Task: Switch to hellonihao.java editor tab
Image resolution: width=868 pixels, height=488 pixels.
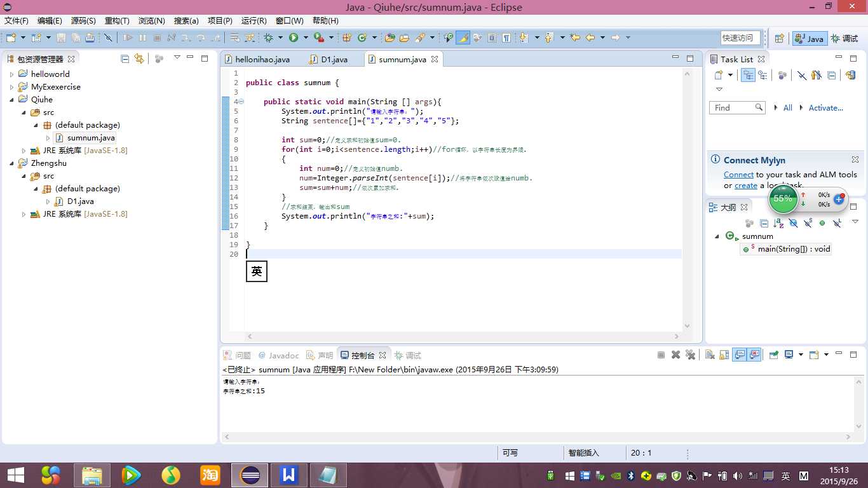Action: coord(257,59)
